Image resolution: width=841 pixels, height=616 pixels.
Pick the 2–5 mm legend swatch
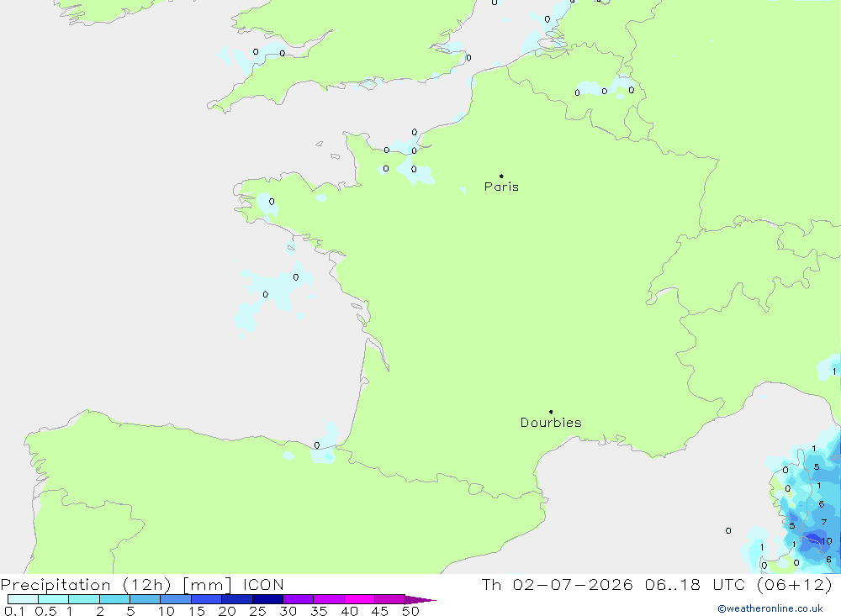(114, 599)
